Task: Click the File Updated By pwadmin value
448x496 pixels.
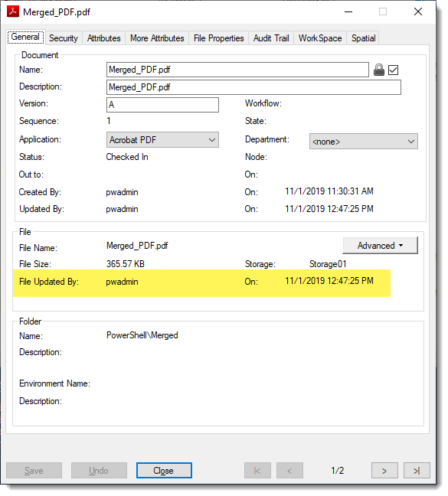Action: pos(122,282)
